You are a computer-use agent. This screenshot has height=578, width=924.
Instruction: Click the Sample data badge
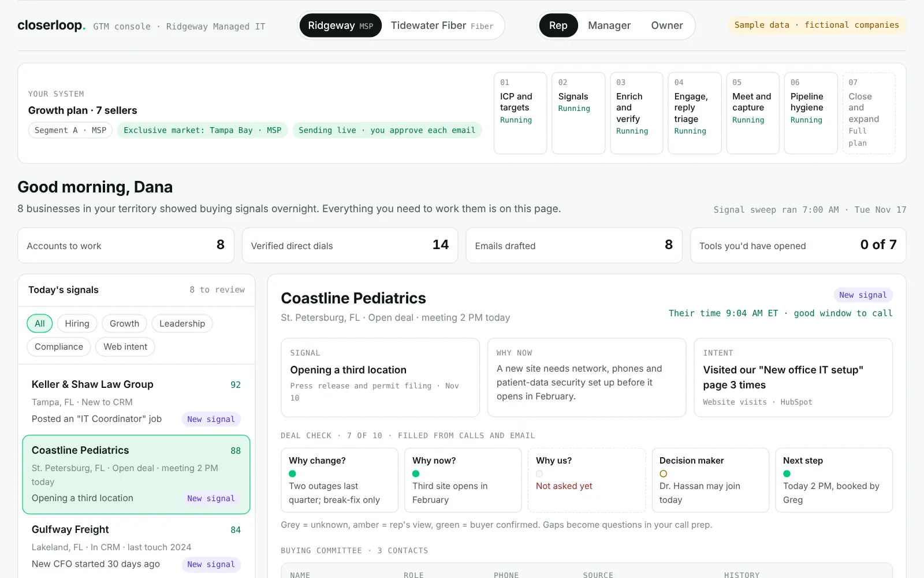(x=817, y=25)
